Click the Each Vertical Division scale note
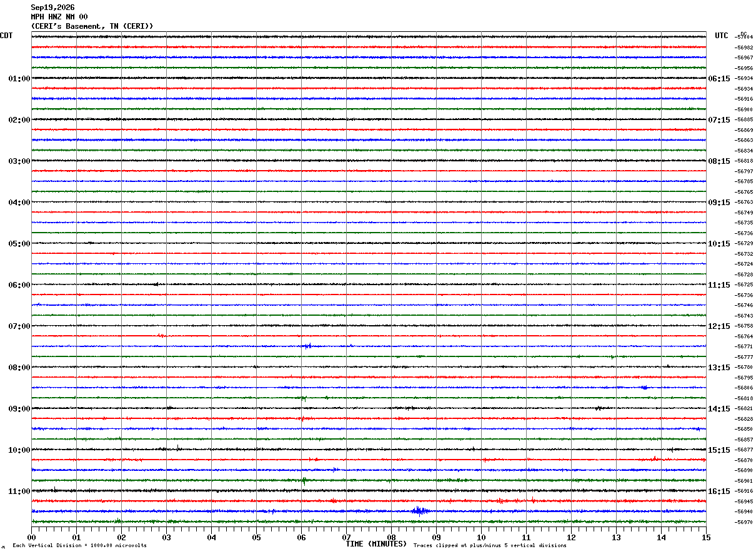This screenshot has height=554, width=756. click(79, 546)
